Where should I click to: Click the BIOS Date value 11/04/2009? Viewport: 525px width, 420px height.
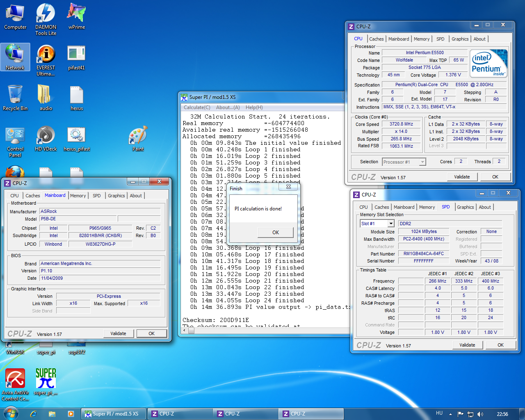(100, 278)
